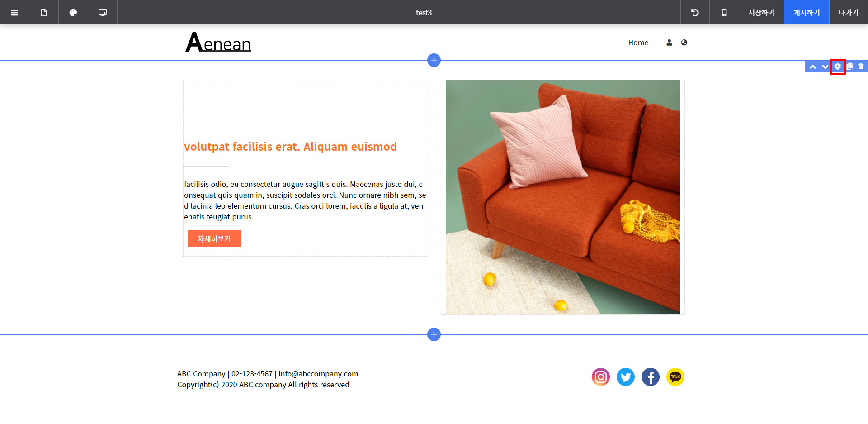Select the desktop monitor preview icon
The image size is (868, 424).
[103, 12]
